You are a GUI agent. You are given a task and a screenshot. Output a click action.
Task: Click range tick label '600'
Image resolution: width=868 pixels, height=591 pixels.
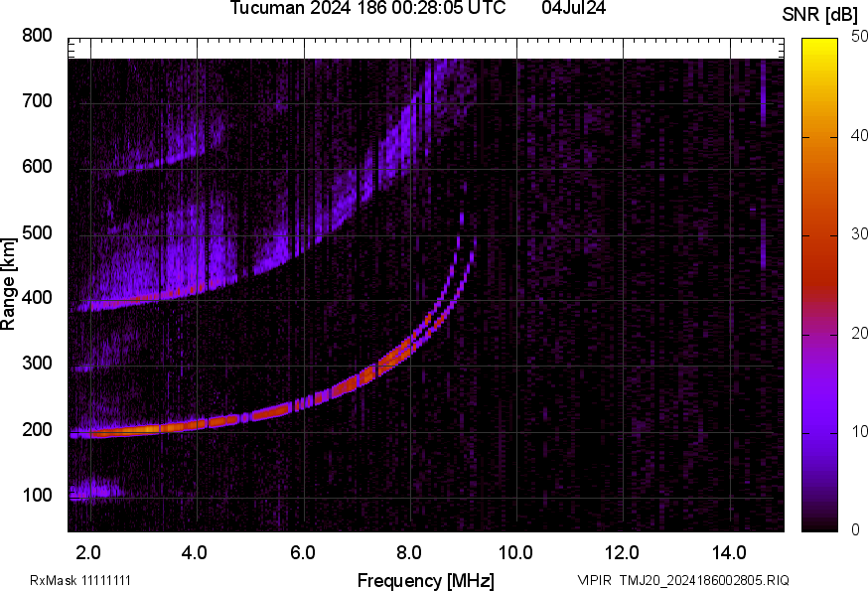[37, 167]
